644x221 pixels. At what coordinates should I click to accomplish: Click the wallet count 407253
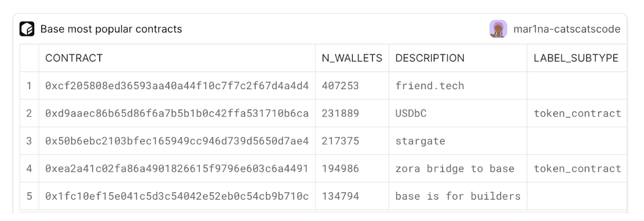pyautogui.click(x=340, y=86)
